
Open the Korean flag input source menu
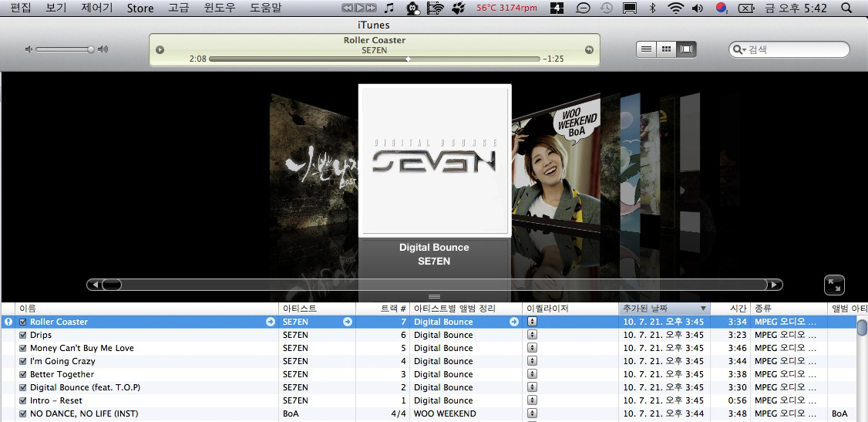point(722,8)
